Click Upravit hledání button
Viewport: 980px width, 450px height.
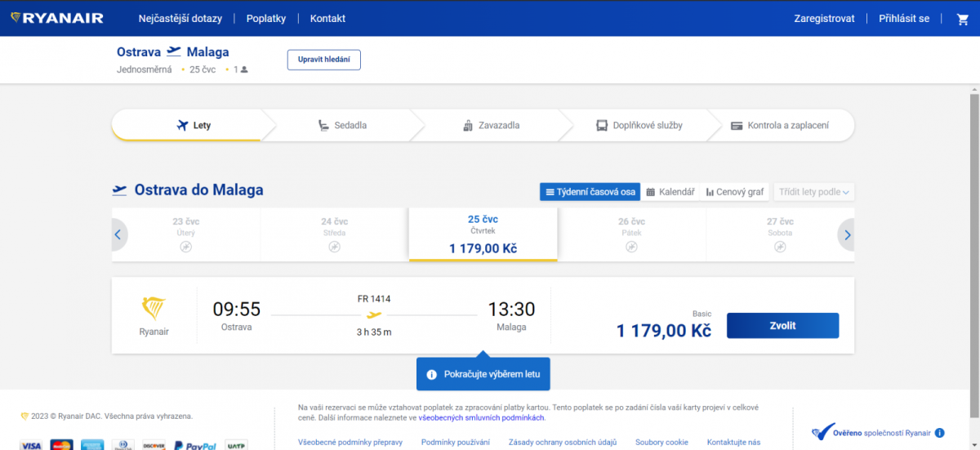point(323,60)
